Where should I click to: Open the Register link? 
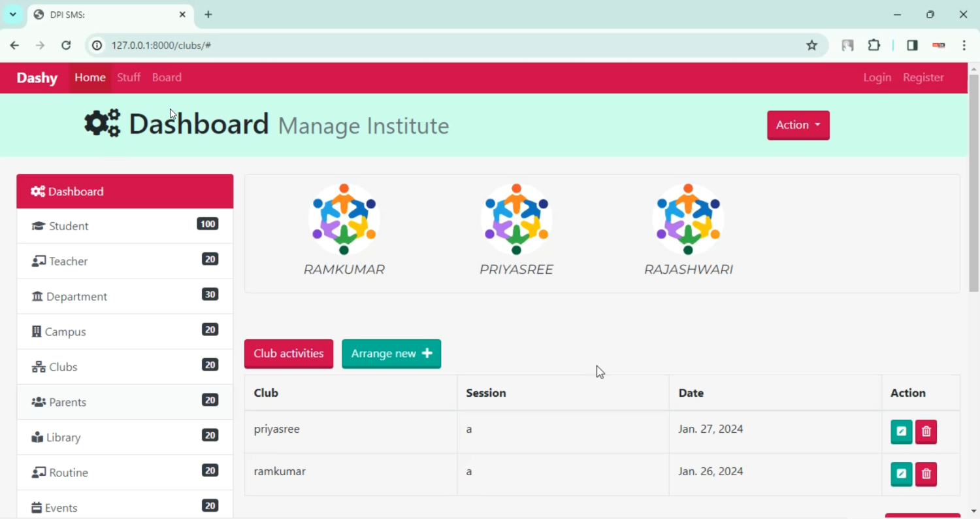[x=923, y=78]
